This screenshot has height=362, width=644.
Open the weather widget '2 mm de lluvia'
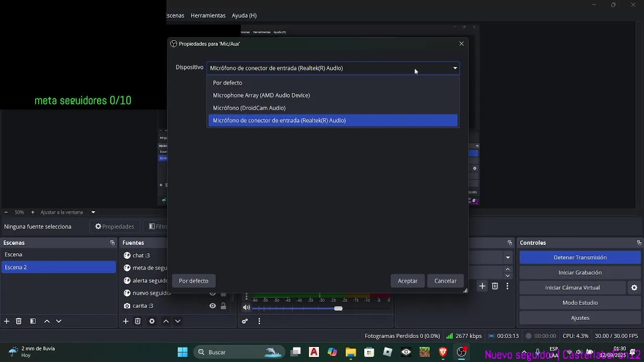coord(32,352)
